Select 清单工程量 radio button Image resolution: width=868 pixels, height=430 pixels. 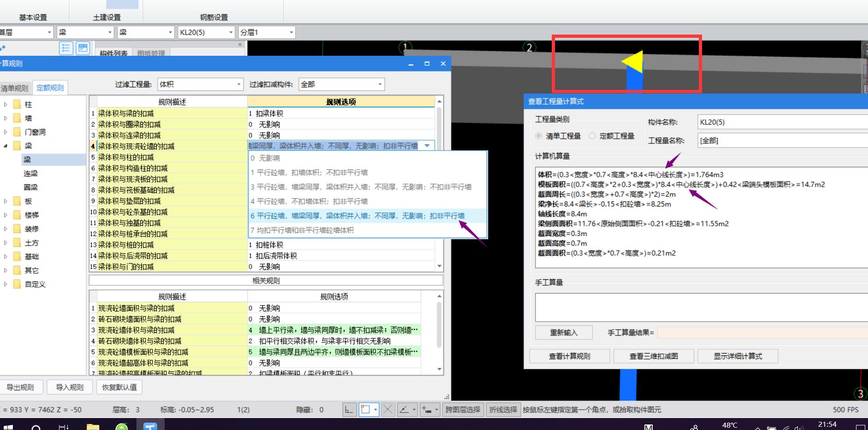pos(538,136)
